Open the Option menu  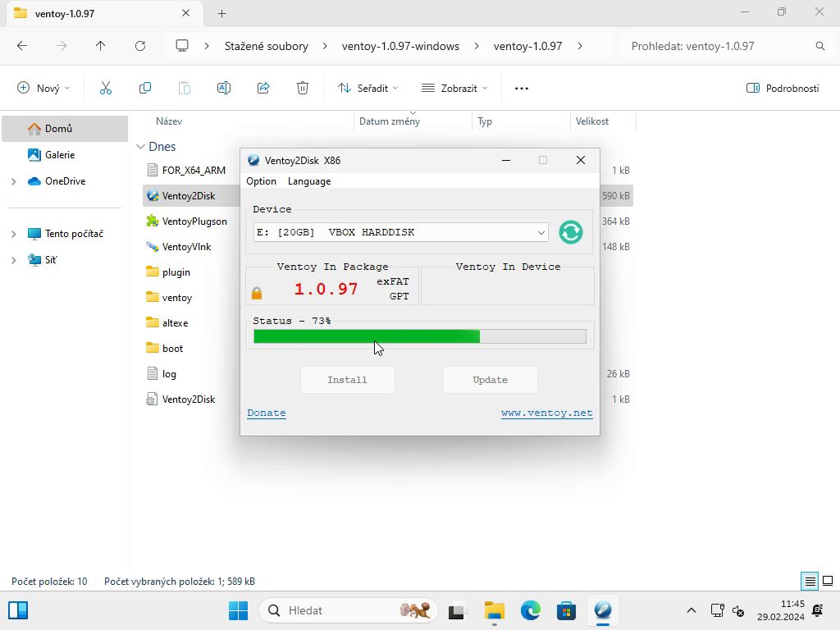click(x=261, y=181)
